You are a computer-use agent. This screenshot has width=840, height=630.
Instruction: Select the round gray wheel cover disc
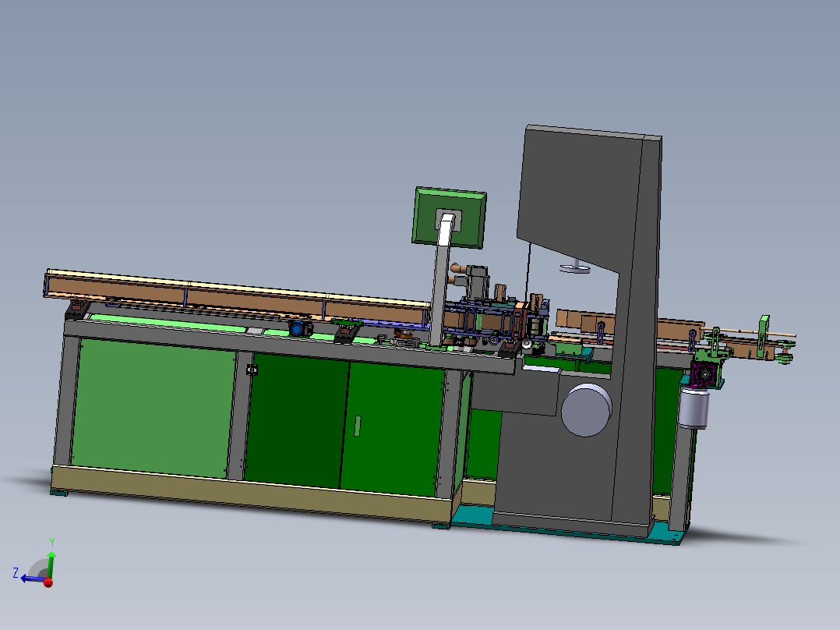coord(586,410)
